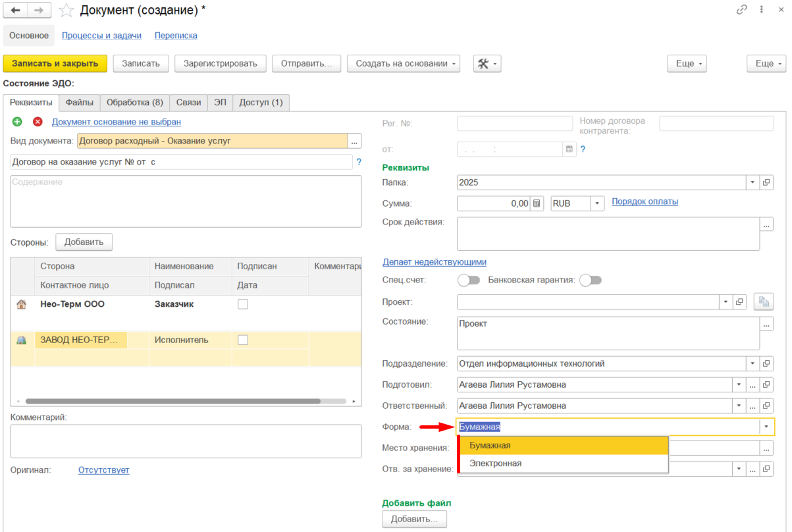Image resolution: width=792 pixels, height=532 pixels.
Task: Open the RUB currency dropdown
Action: pyautogui.click(x=597, y=203)
